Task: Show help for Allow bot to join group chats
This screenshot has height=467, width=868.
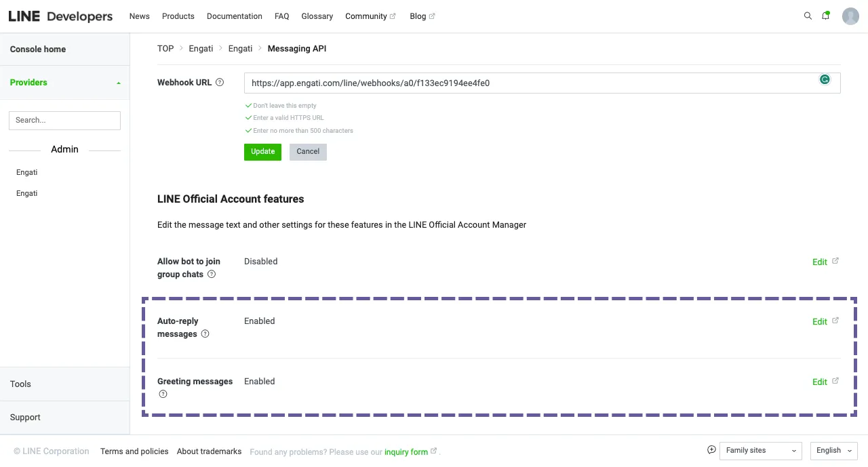Action: (x=212, y=275)
